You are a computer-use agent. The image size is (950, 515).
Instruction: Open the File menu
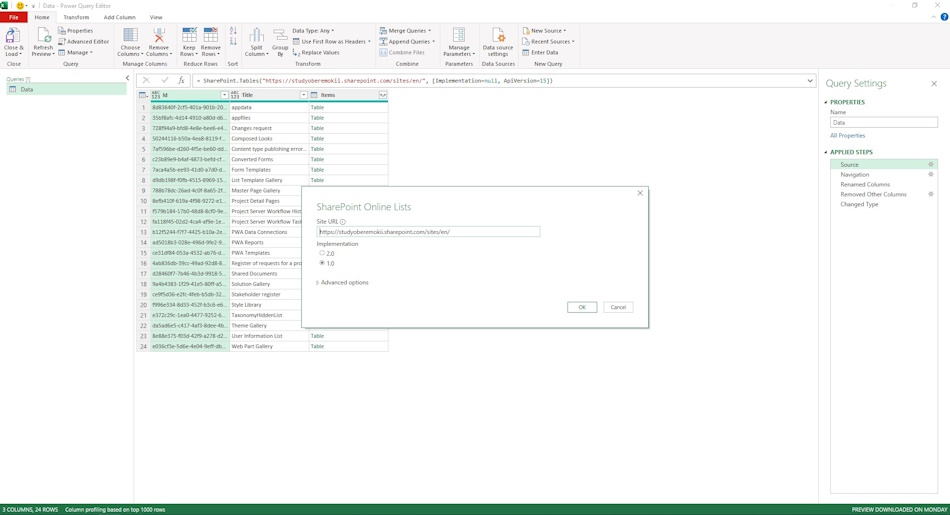pyautogui.click(x=13, y=17)
